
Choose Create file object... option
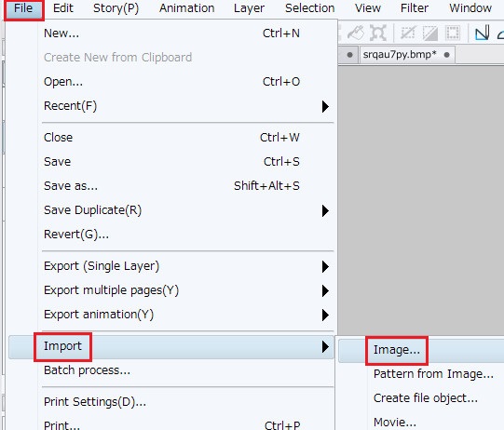pyautogui.click(x=425, y=398)
